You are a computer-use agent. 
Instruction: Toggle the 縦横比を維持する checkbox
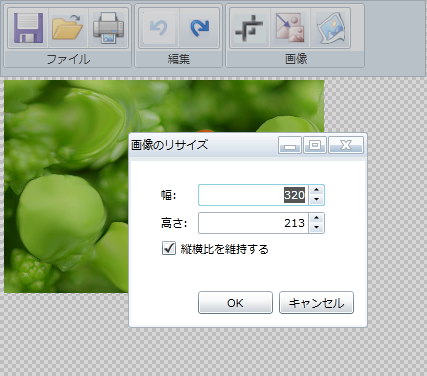pos(169,248)
